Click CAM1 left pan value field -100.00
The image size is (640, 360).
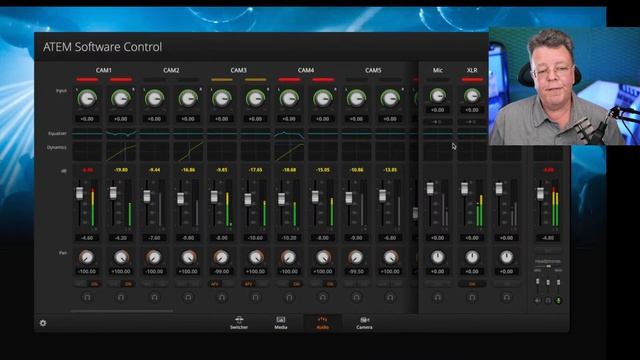[x=87, y=271]
